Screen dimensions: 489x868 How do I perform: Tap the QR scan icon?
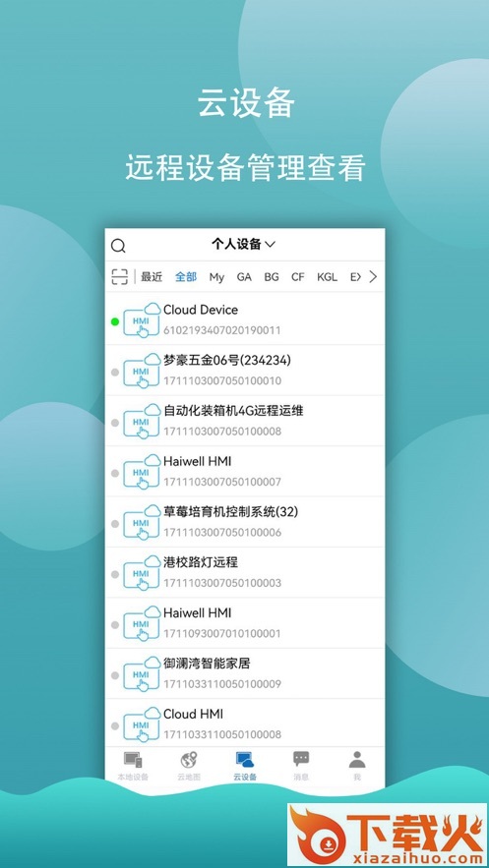pos(120,277)
